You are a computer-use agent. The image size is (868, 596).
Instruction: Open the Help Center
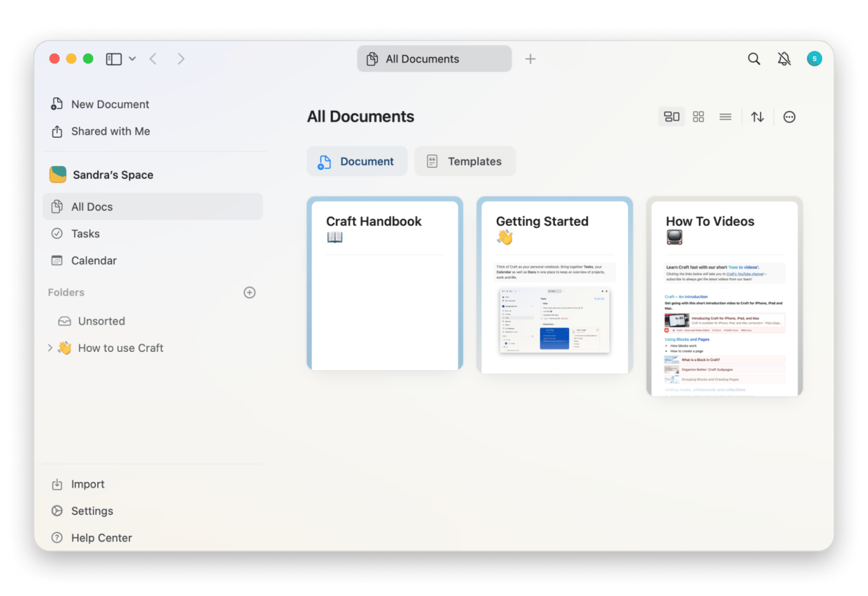click(101, 538)
